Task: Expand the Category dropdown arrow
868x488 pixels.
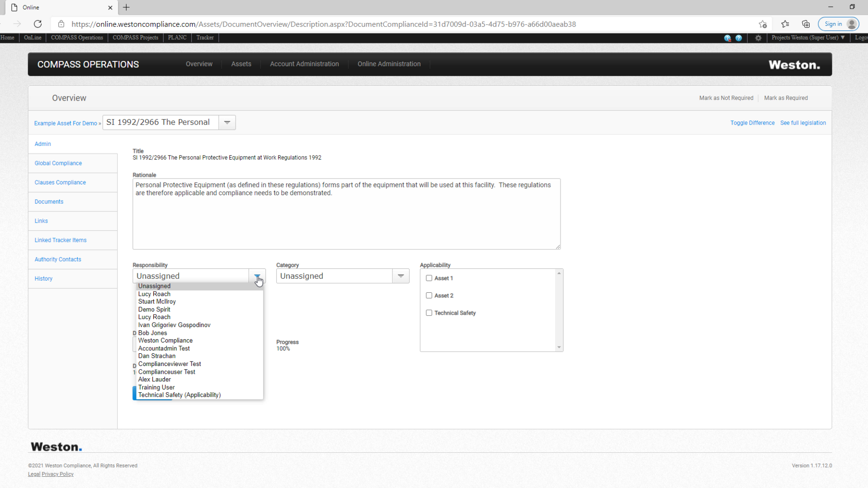Action: 401,276
